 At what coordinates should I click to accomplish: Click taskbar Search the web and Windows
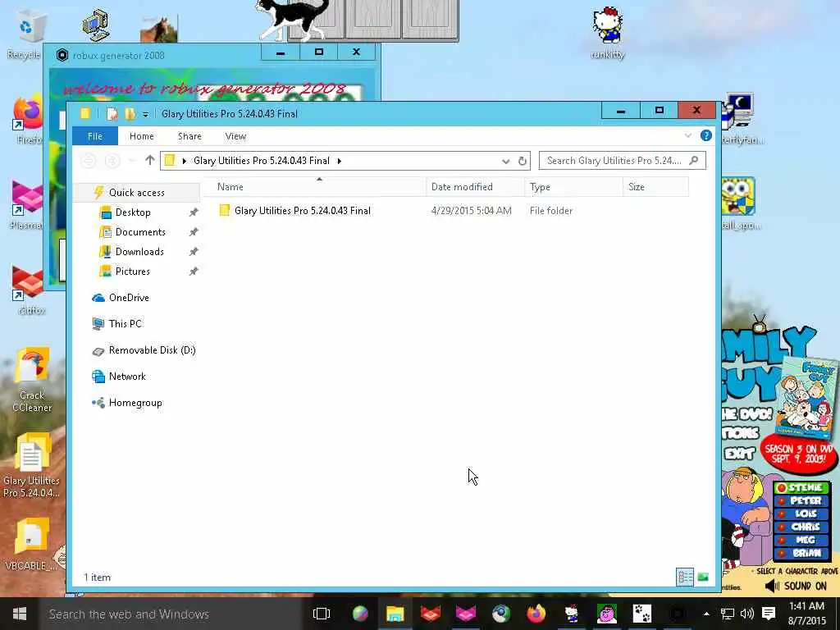(171, 614)
